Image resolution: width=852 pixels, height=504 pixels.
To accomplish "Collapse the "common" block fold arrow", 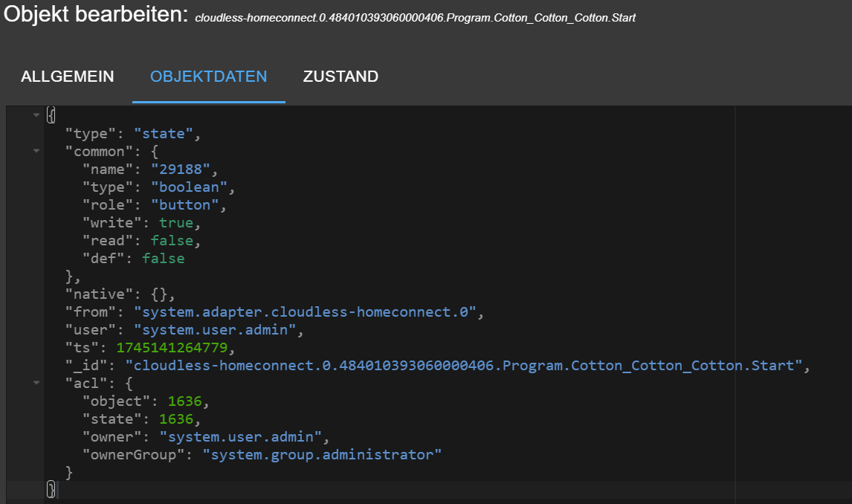I will click(x=36, y=151).
